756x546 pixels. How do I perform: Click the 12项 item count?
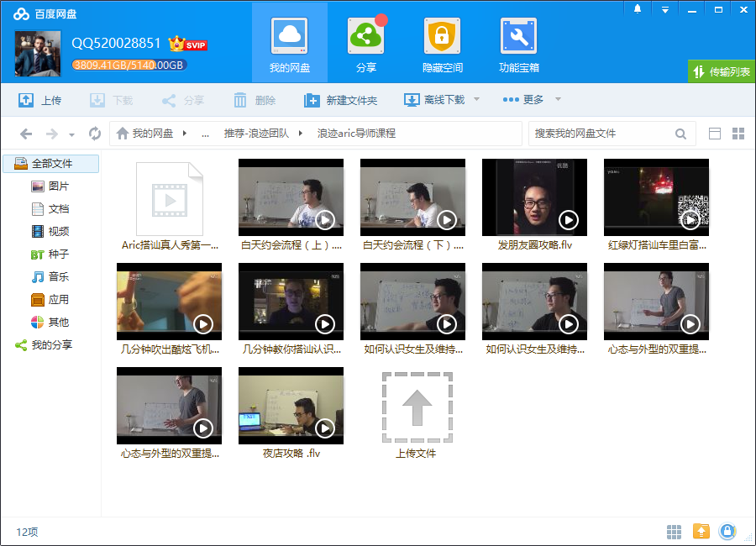[27, 532]
